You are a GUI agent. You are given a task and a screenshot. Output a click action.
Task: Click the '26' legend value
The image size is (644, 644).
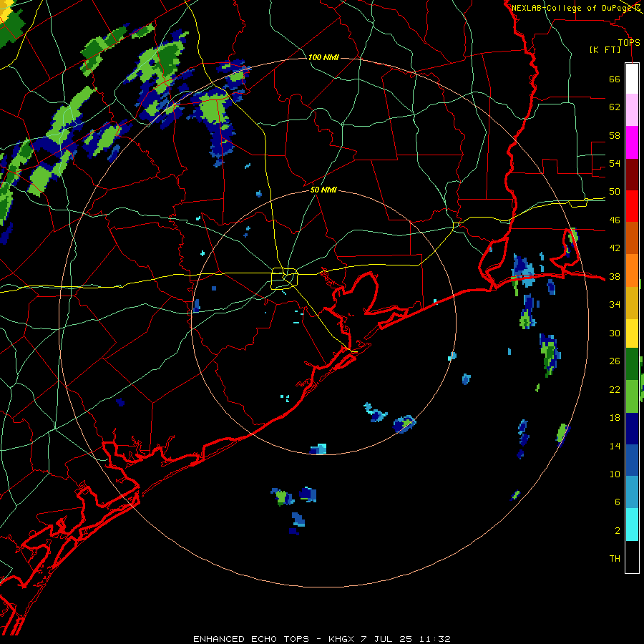pos(615,361)
